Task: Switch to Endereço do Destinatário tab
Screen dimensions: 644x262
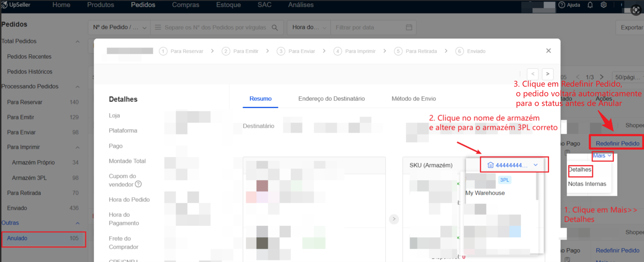Action: pos(331,99)
